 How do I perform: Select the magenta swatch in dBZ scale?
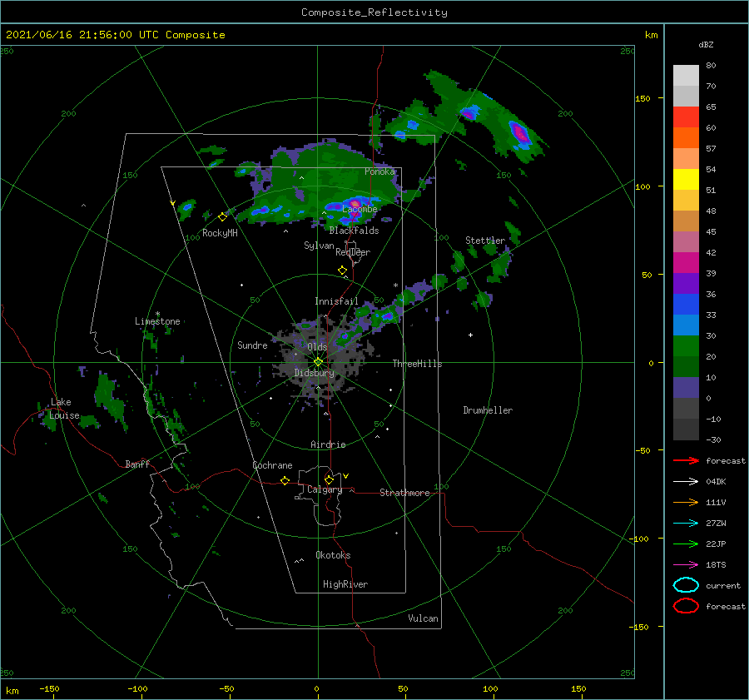coord(686,262)
